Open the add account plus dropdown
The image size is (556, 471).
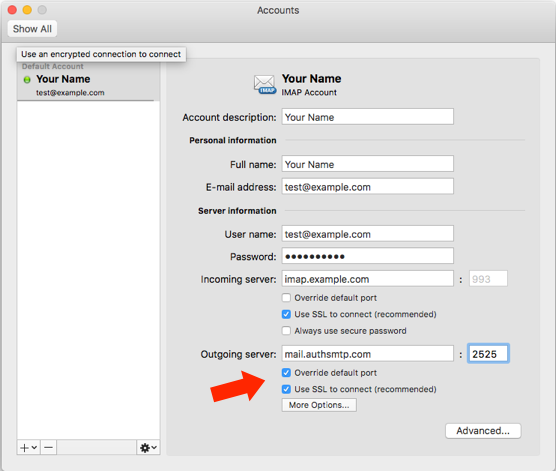click(x=28, y=448)
